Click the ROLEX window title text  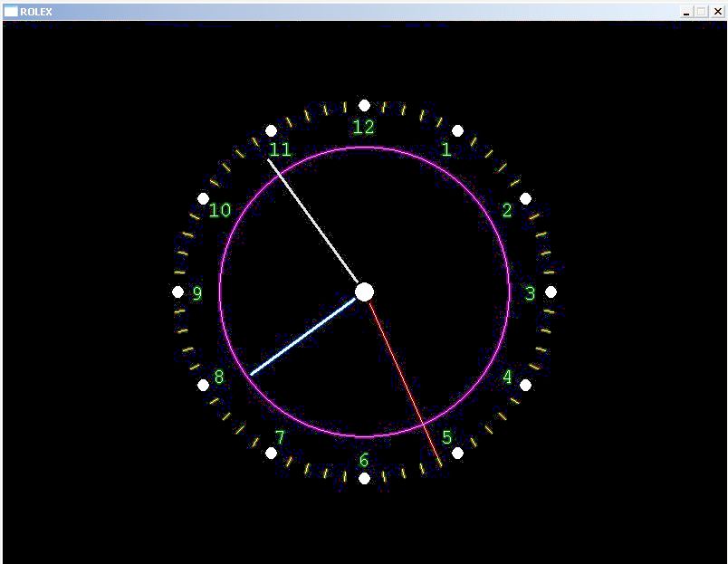(36, 12)
